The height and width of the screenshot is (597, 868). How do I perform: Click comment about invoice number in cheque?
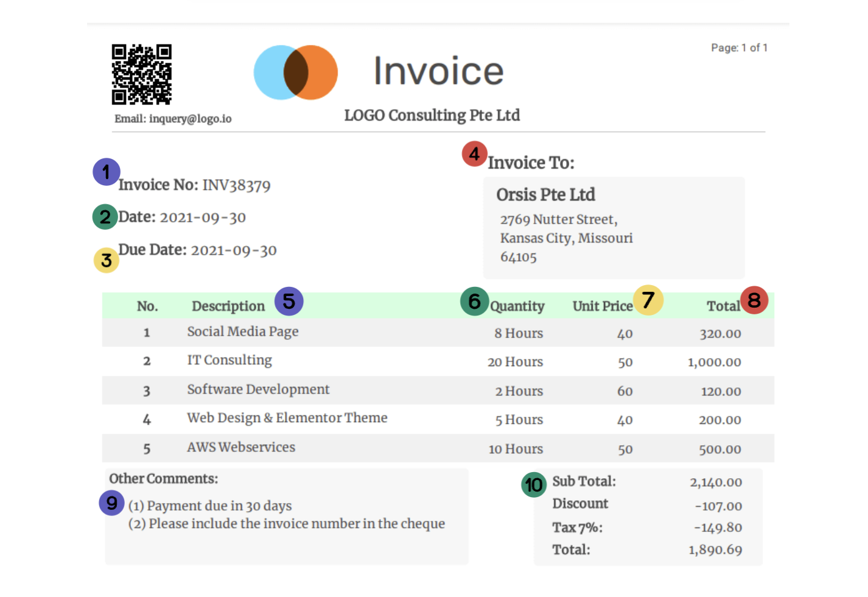click(287, 524)
